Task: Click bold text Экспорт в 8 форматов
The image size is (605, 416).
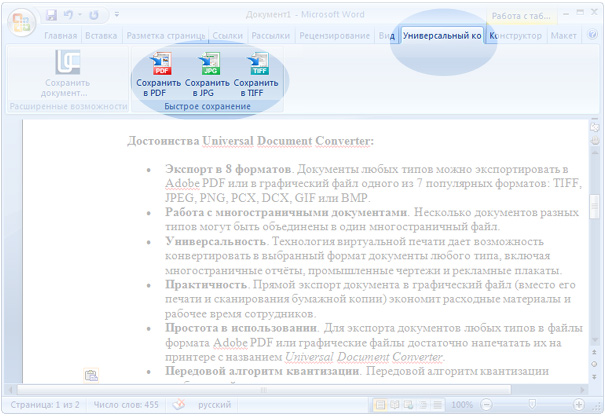Action: pyautogui.click(x=228, y=169)
